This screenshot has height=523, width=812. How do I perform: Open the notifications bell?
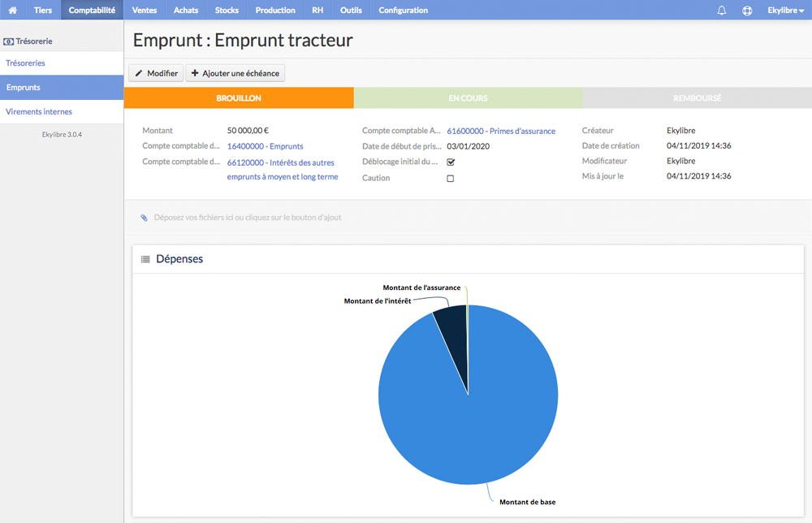pos(721,11)
